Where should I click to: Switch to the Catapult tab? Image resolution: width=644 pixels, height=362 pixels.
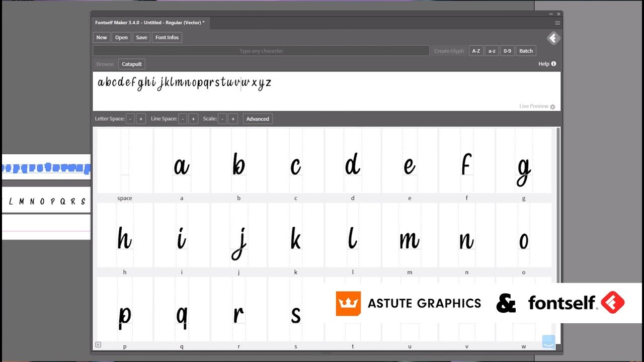pyautogui.click(x=132, y=64)
